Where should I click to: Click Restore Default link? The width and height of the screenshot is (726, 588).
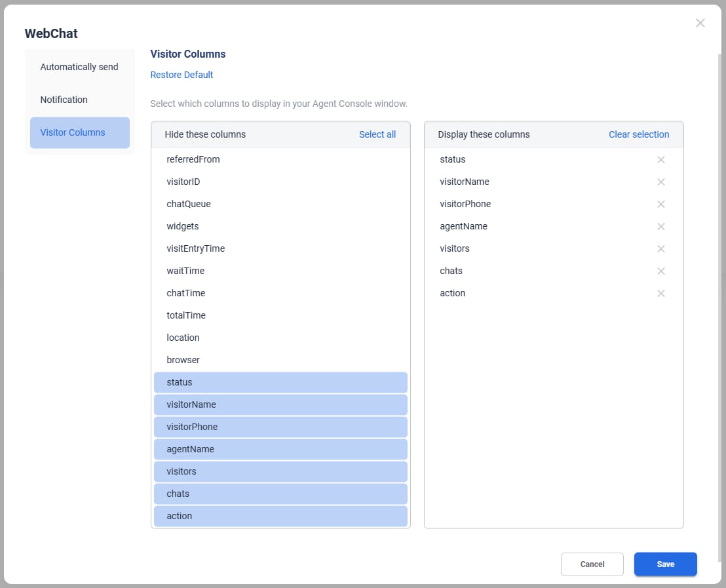pos(181,75)
